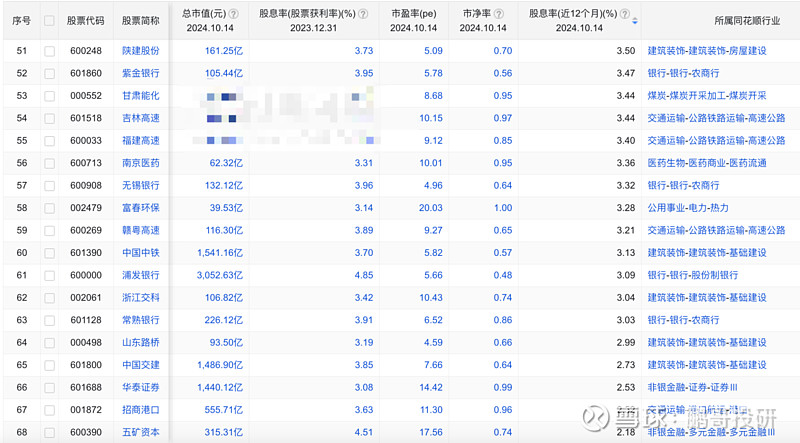Open stock link 常熟银行
This screenshot has width=800, height=443.
click(x=141, y=320)
